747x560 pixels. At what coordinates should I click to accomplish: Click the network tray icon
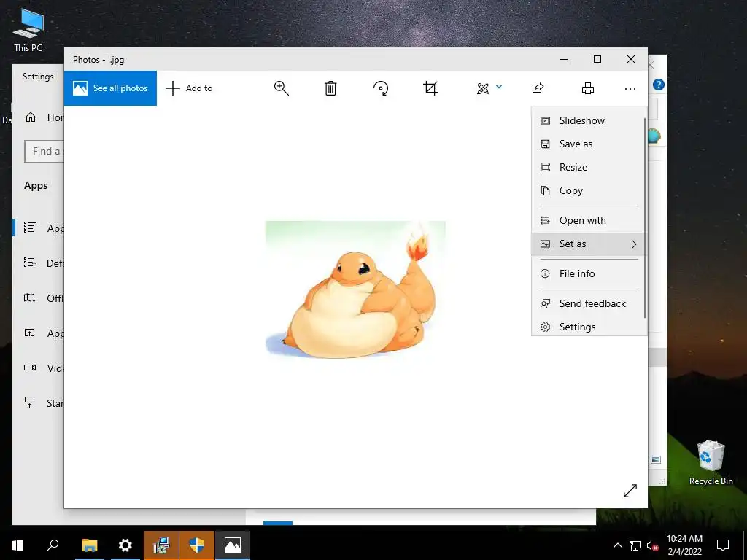coord(635,545)
